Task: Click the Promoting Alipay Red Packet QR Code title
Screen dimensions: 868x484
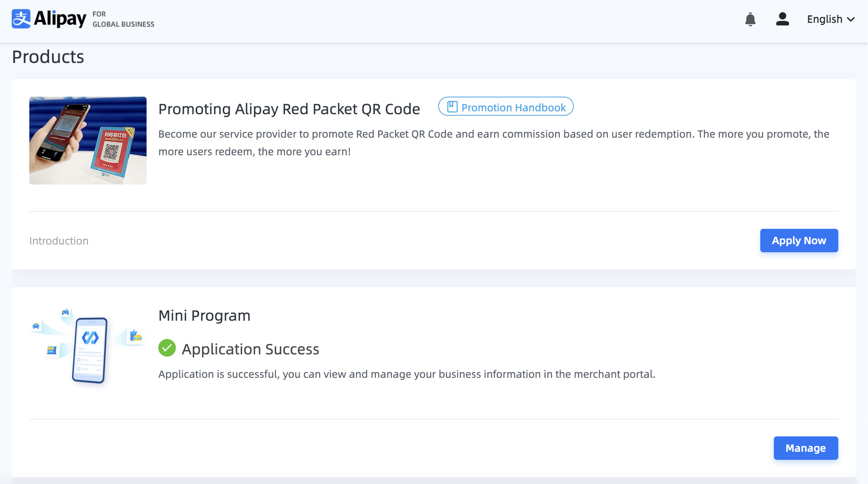Action: coord(289,109)
